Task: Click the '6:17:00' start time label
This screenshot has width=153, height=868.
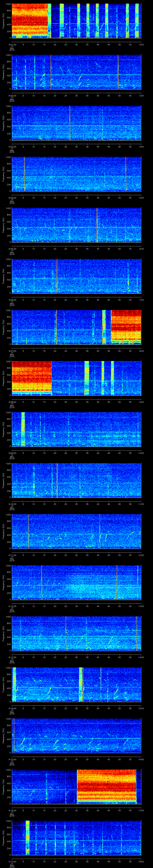Action: 12,861
